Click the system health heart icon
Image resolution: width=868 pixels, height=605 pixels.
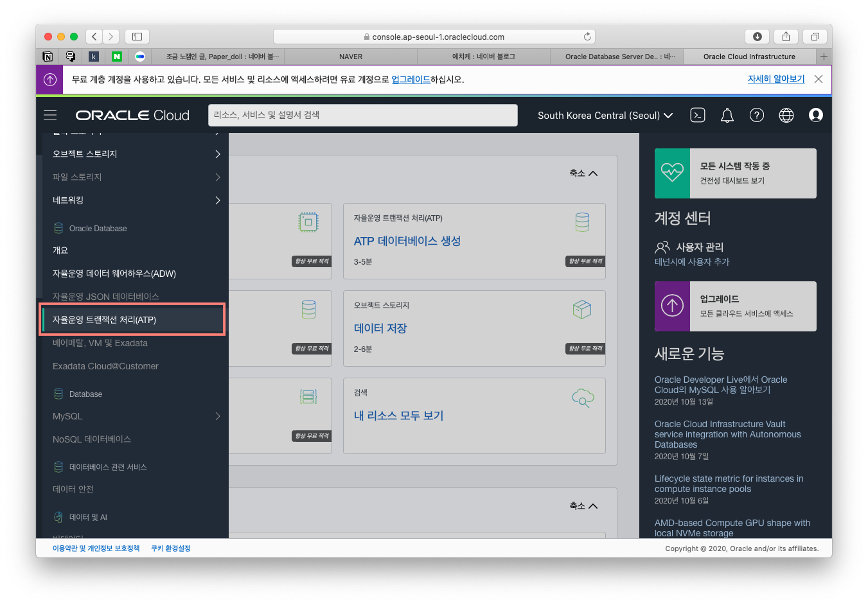(672, 173)
